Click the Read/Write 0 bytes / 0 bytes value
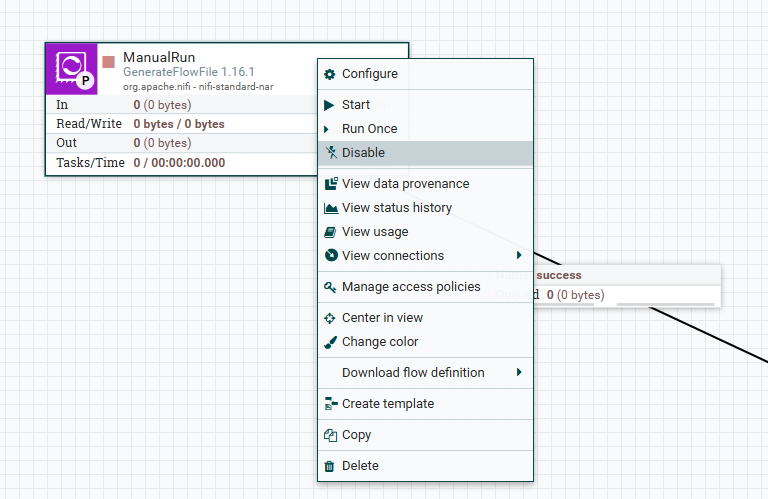 (179, 124)
